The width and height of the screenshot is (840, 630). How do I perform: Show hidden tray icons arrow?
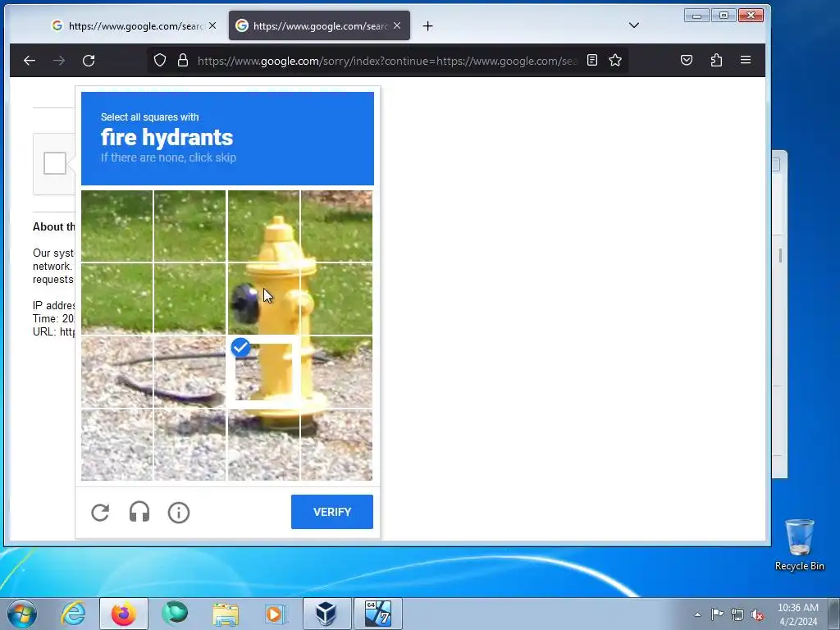click(x=697, y=614)
